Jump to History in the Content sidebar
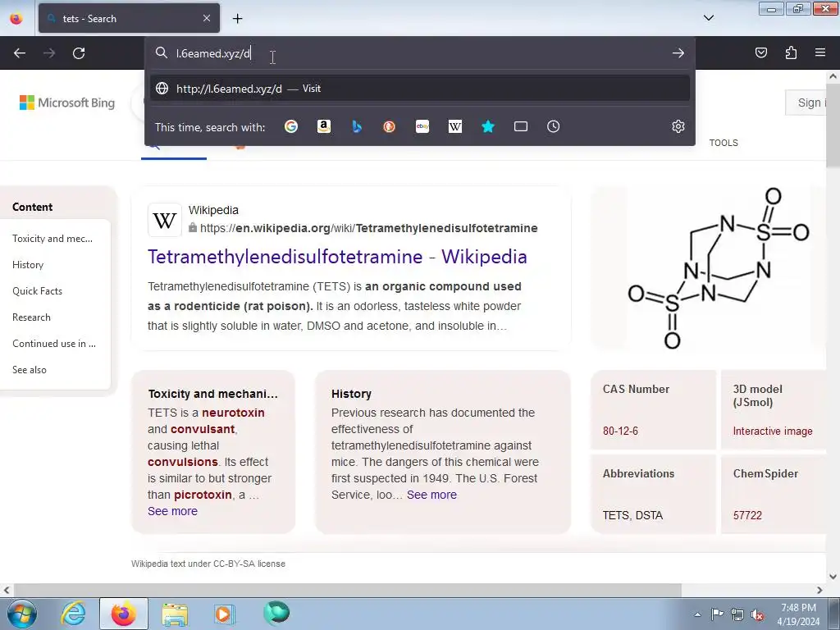The width and height of the screenshot is (840, 630). click(x=28, y=265)
